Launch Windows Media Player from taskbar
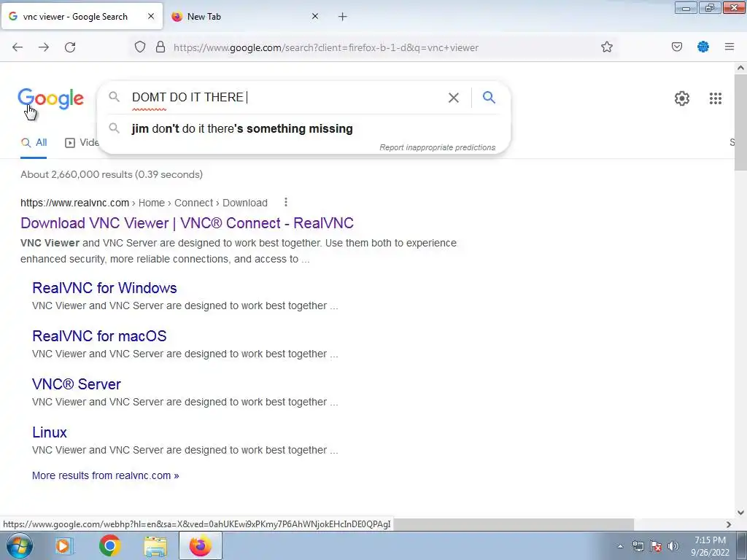 tap(63, 545)
